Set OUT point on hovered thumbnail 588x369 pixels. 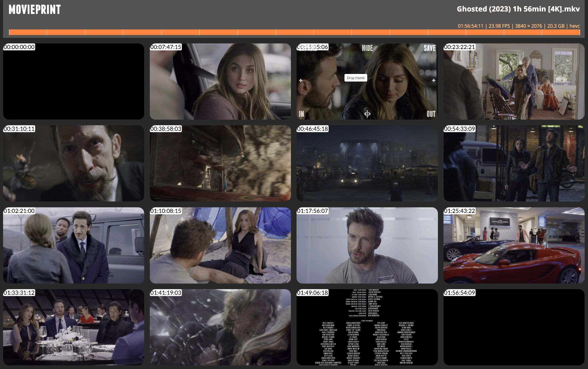[431, 114]
